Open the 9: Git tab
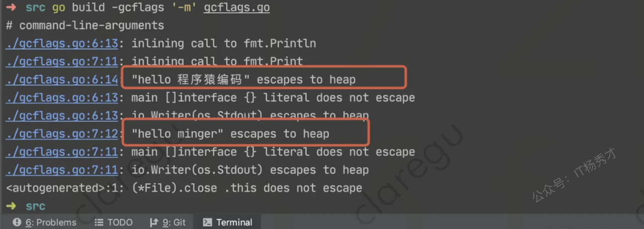Screen dimensions: 644x229 [168, 222]
